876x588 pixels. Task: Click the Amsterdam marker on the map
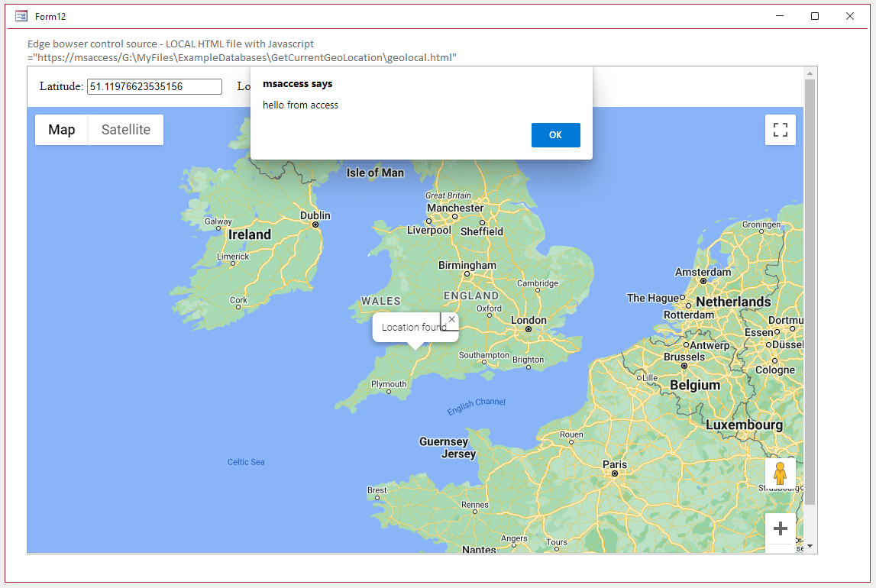[702, 281]
